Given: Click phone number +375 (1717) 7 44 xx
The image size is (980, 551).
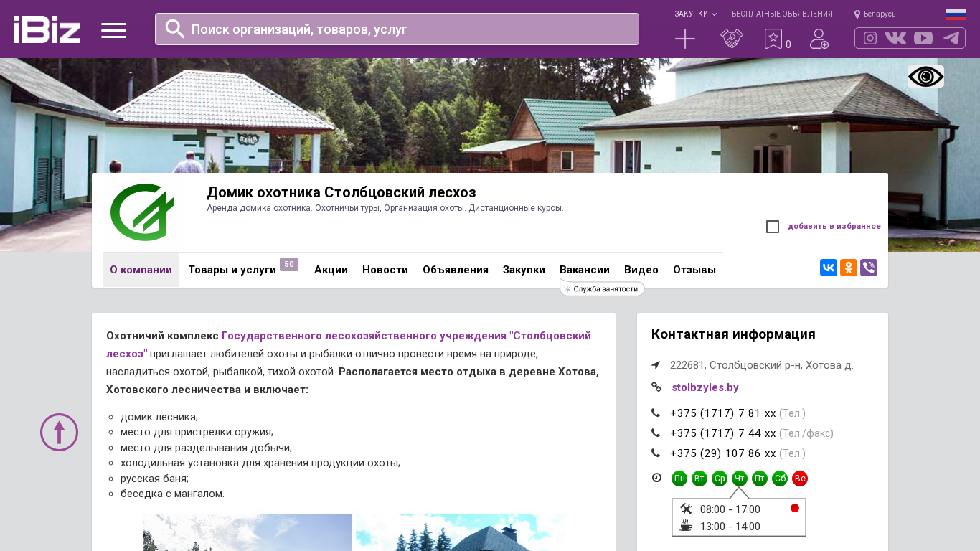Looking at the screenshot, I should [x=723, y=433].
